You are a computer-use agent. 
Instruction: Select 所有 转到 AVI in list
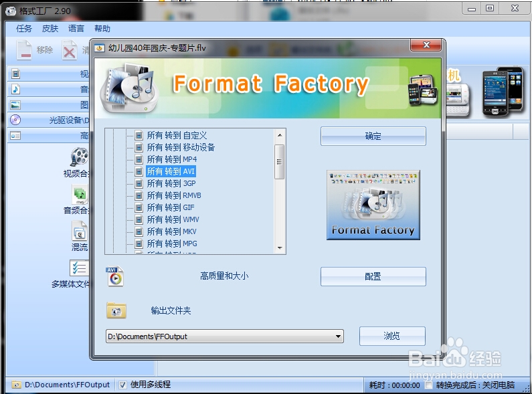171,171
